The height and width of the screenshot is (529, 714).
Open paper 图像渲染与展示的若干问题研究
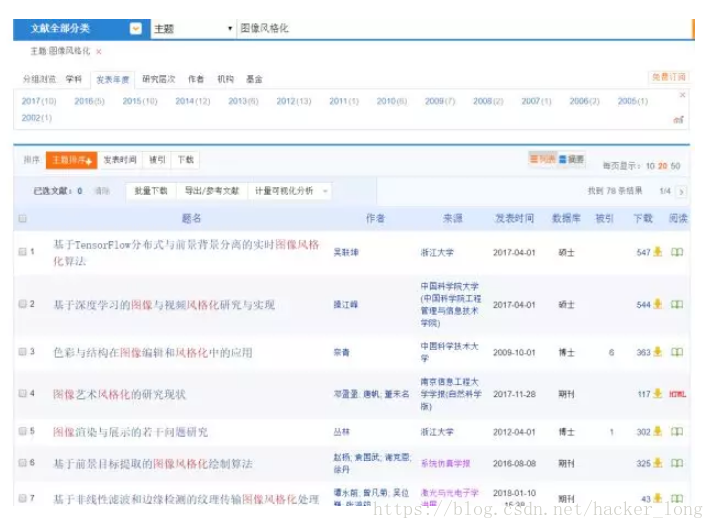(130, 432)
